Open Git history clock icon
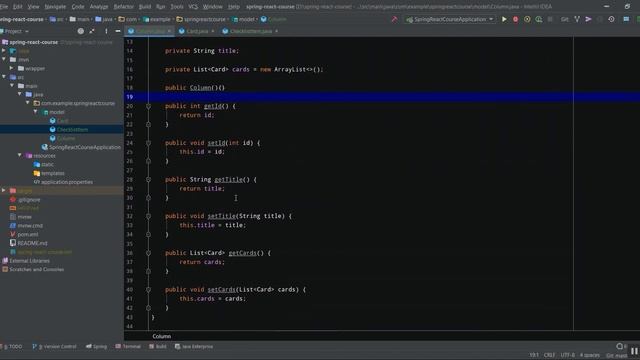 tap(611, 19)
